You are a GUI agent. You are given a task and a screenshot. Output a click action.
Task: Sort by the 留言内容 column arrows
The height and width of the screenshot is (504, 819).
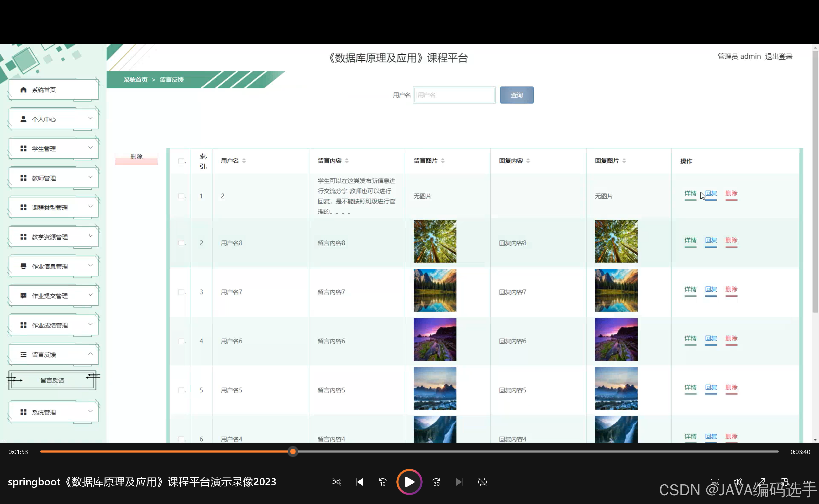coord(347,161)
